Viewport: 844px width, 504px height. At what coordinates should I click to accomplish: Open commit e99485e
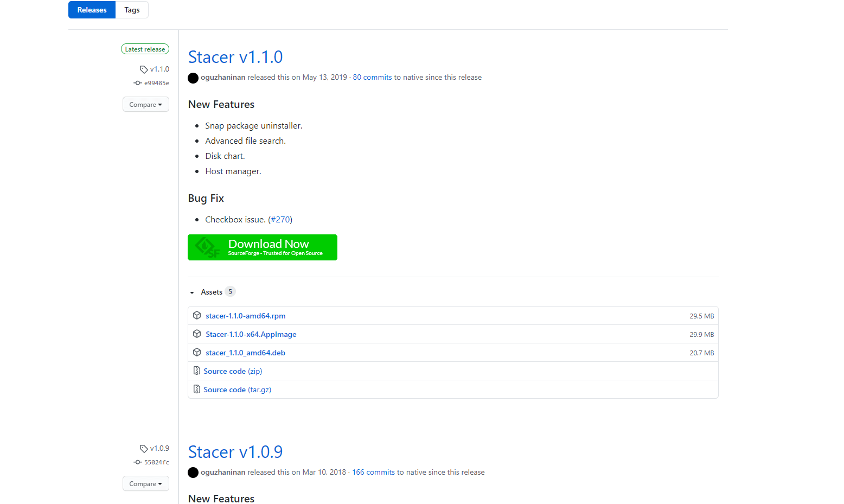[x=157, y=83]
